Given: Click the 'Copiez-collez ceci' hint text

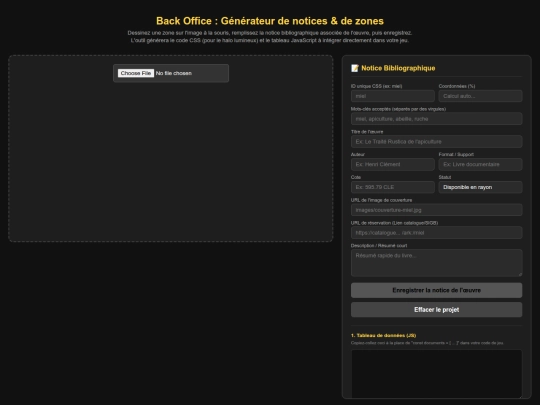Looking at the screenshot, I should 427,343.
